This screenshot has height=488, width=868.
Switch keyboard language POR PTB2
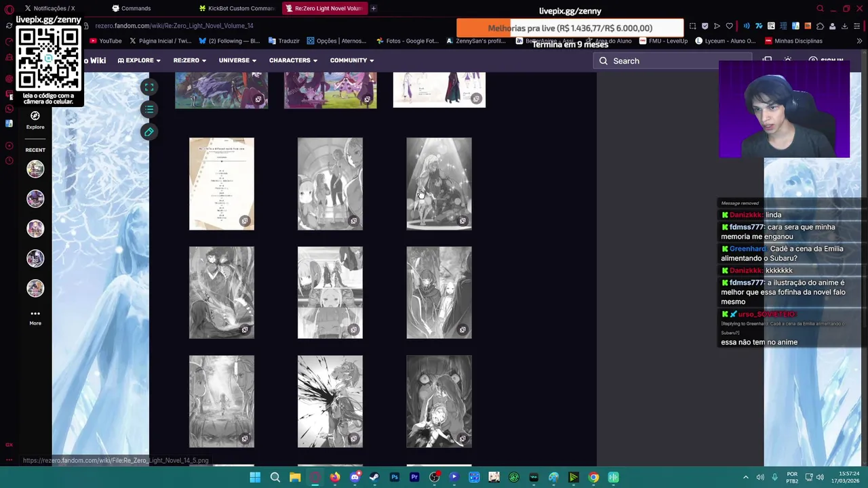pos(792,477)
